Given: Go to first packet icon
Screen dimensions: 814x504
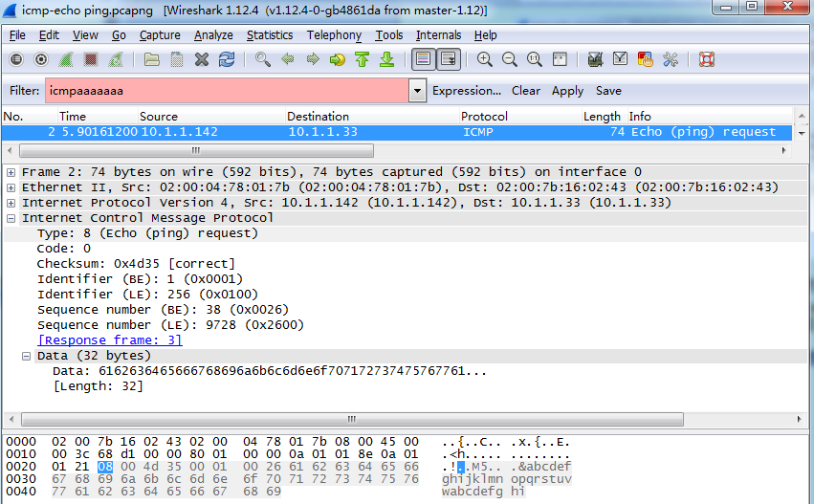Looking at the screenshot, I should pyautogui.click(x=362, y=59).
